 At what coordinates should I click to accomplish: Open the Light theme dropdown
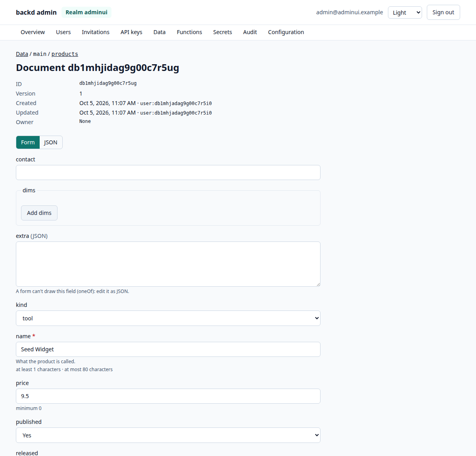click(405, 12)
